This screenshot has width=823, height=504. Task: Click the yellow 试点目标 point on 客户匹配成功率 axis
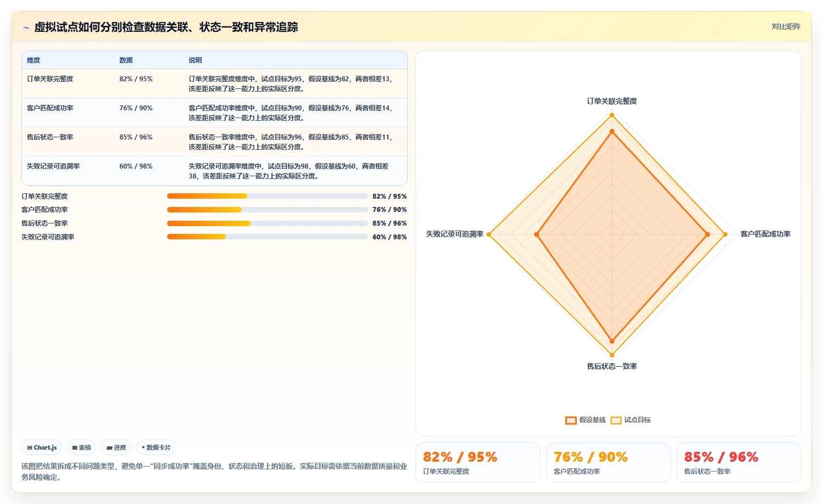725,234
